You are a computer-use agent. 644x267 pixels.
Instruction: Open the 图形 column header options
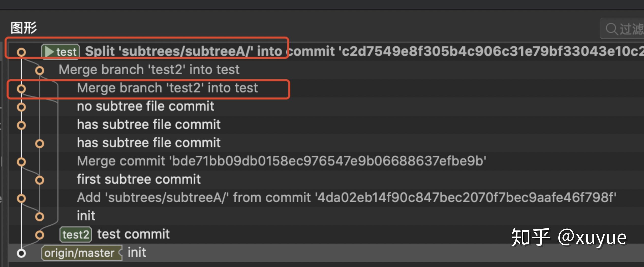click(x=24, y=28)
